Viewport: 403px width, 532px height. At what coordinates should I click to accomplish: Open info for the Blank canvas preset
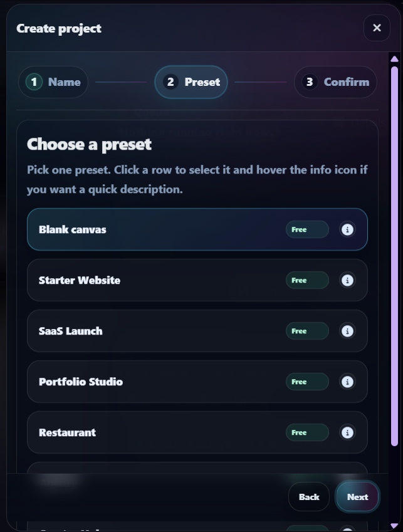pos(348,229)
